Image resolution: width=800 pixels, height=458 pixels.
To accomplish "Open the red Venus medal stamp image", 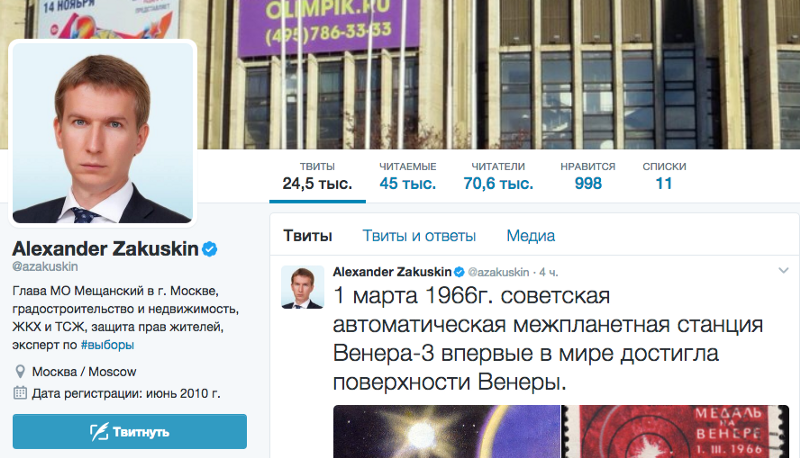I will (x=675, y=431).
